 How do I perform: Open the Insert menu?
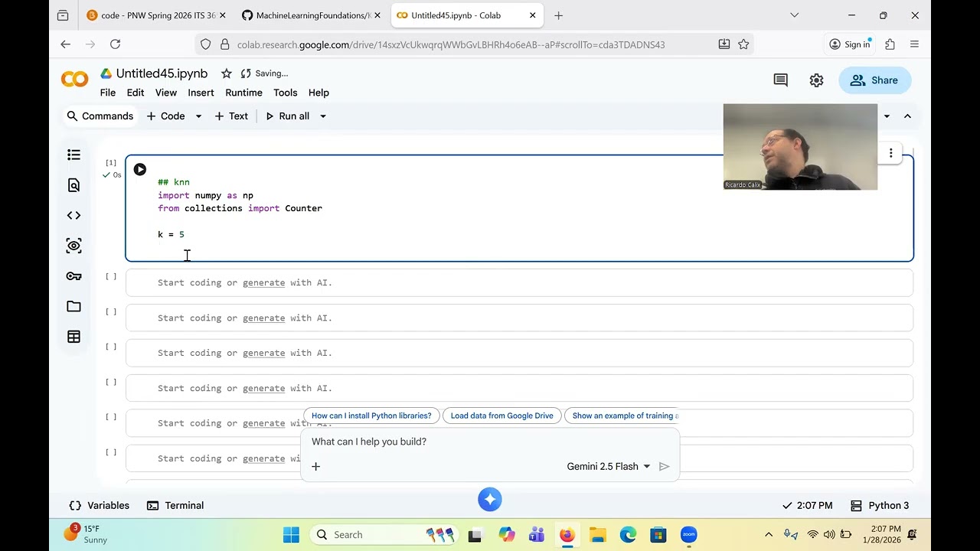point(201,93)
